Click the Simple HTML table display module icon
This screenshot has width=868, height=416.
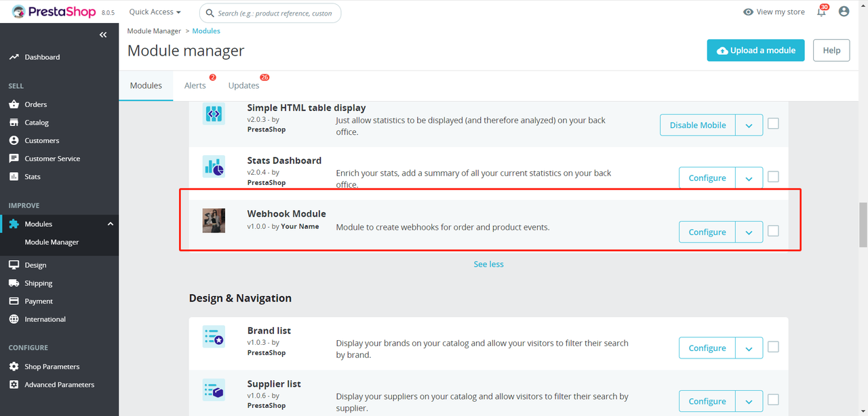tap(214, 114)
